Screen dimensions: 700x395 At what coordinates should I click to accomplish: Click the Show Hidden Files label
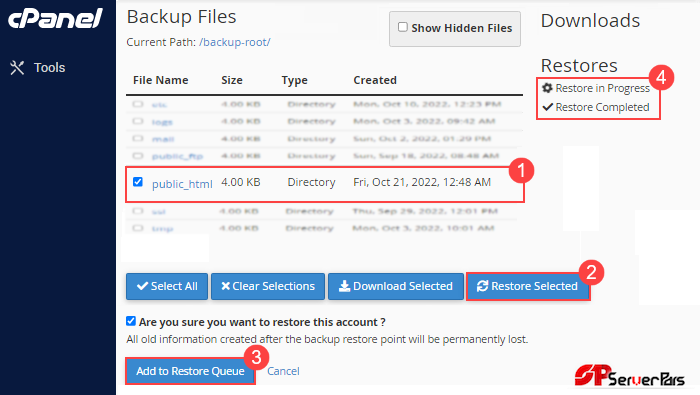pos(462,28)
